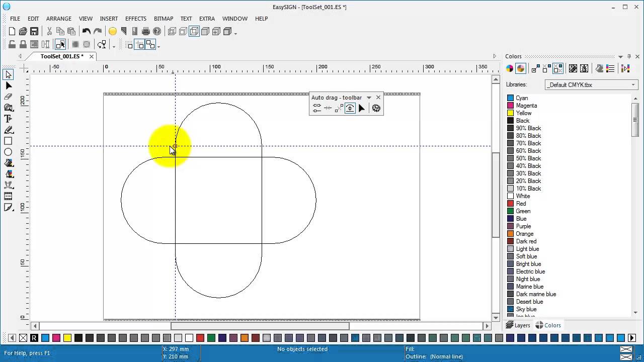Toggle the wireframe view mode button

pyautogui.click(x=194, y=32)
